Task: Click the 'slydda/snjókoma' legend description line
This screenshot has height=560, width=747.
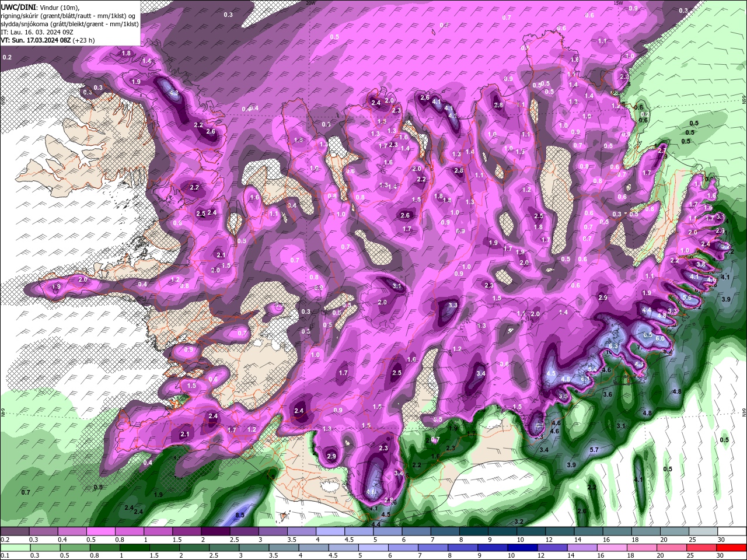Action: click(x=69, y=24)
